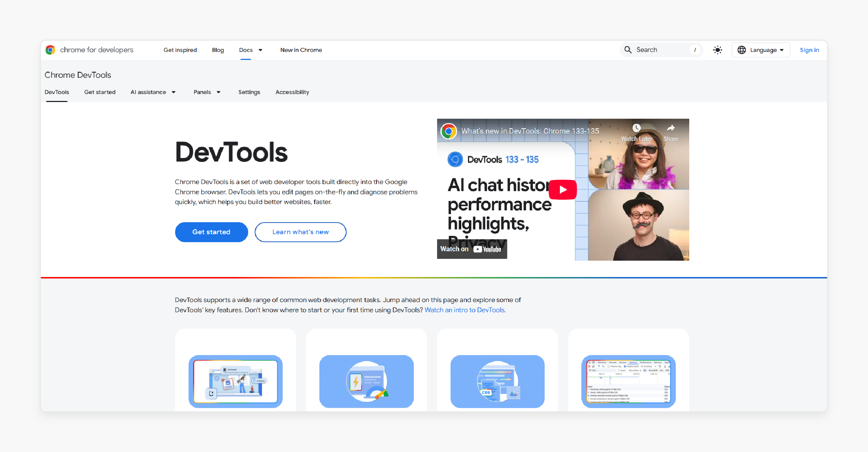Screen dimensions: 868x452
Task: Expand the Panels dropdown arrow
Action: pyautogui.click(x=219, y=92)
